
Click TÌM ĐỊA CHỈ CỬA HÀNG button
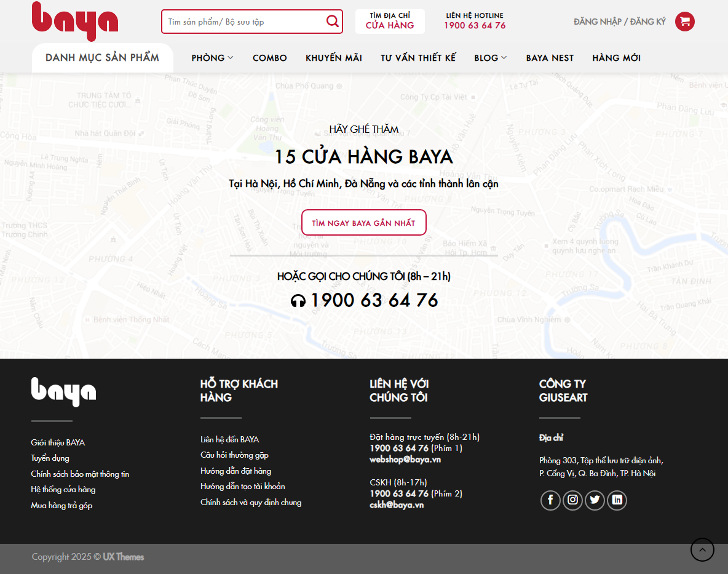[x=389, y=21]
